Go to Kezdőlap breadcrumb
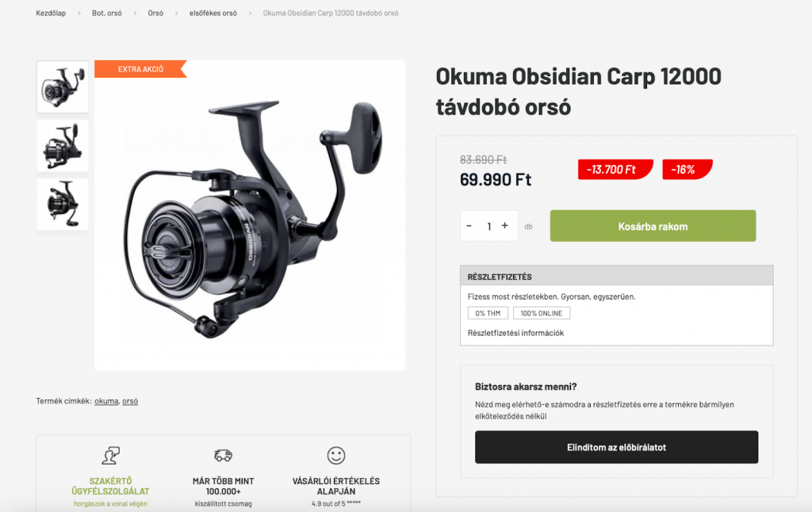812x512 pixels. [x=51, y=13]
